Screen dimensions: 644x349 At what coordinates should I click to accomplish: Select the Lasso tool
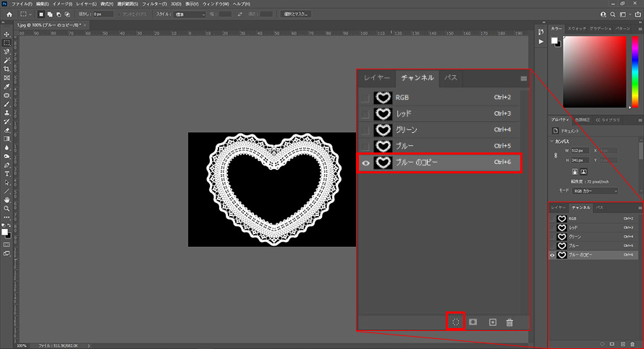(7, 52)
